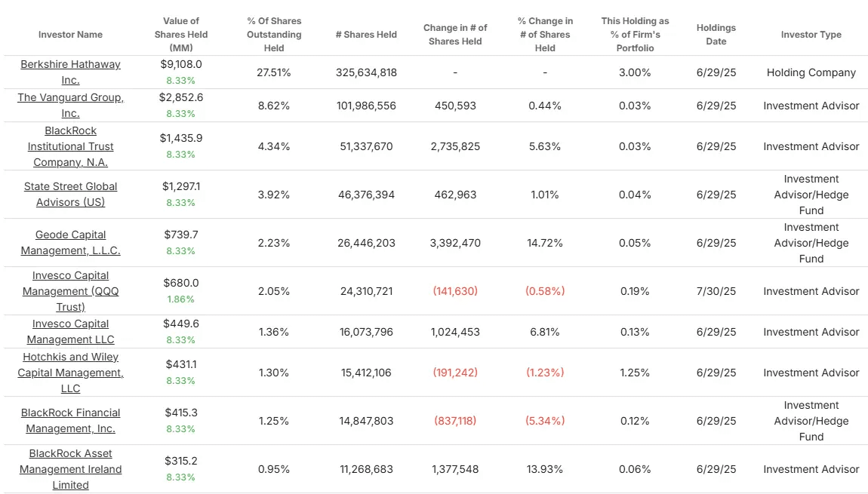Sort by Value of Shares Held header
The height and width of the screenshot is (494, 868).
pyautogui.click(x=181, y=34)
